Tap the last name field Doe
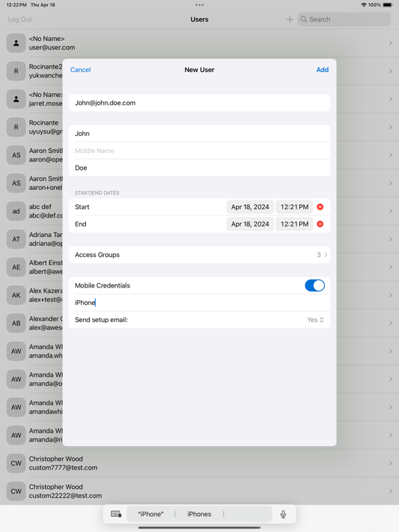The image size is (399, 532). (x=199, y=168)
